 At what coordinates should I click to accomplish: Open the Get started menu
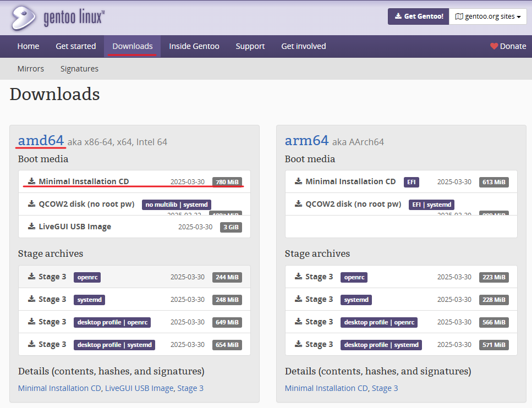pyautogui.click(x=76, y=46)
